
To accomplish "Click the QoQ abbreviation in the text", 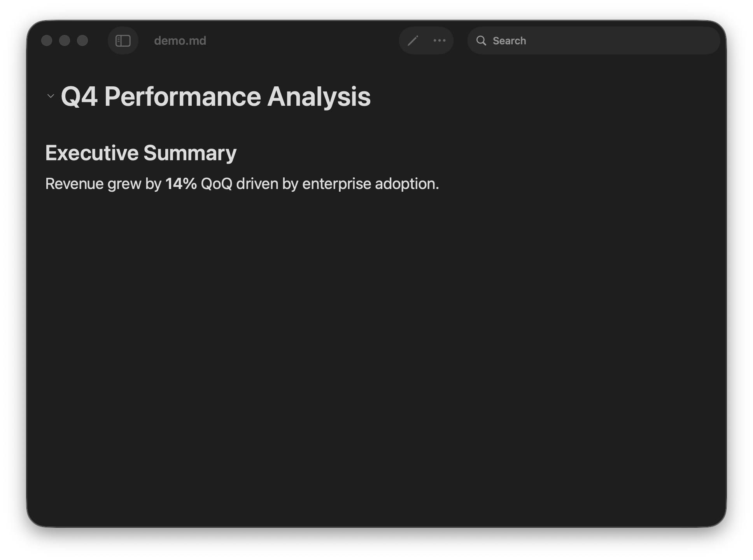I will coord(216,184).
